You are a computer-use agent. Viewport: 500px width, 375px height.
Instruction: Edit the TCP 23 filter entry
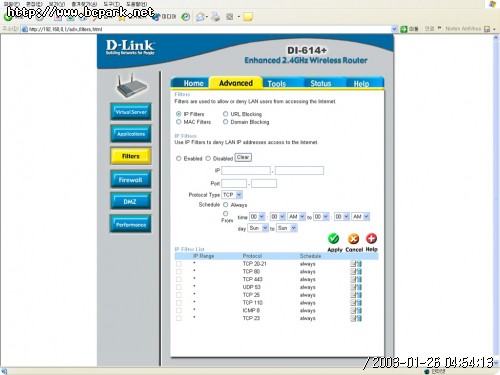(x=353, y=318)
